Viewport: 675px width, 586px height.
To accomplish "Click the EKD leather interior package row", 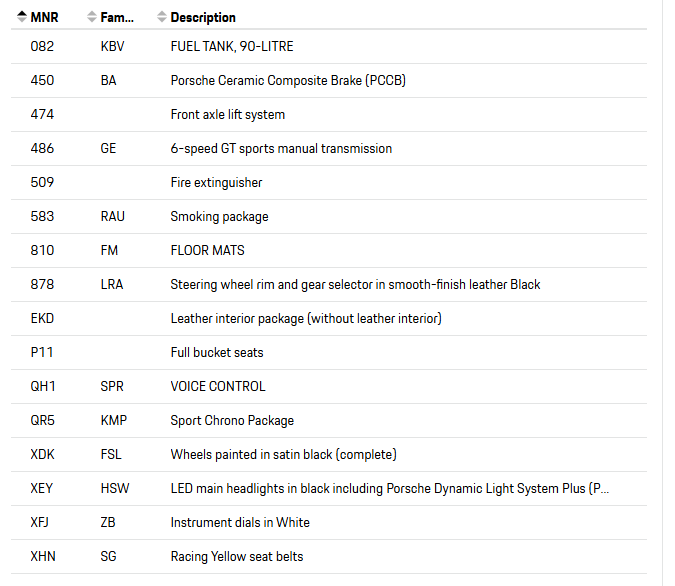I will (x=329, y=319).
